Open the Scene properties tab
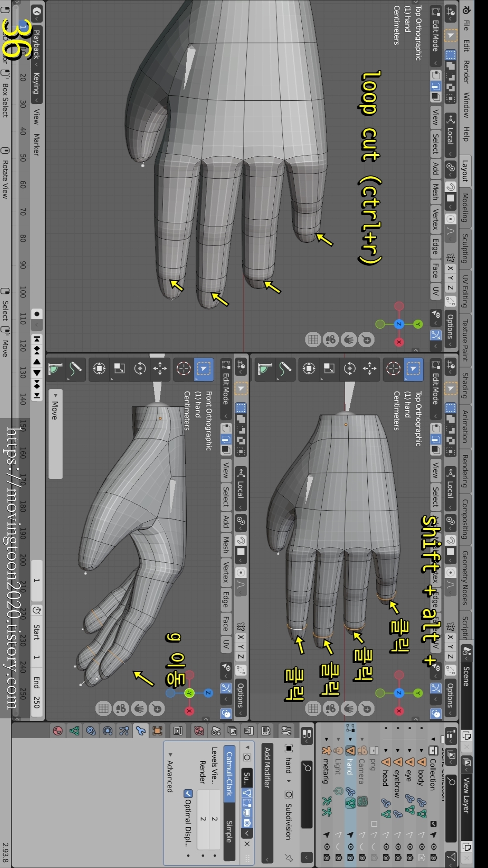 [216, 731]
